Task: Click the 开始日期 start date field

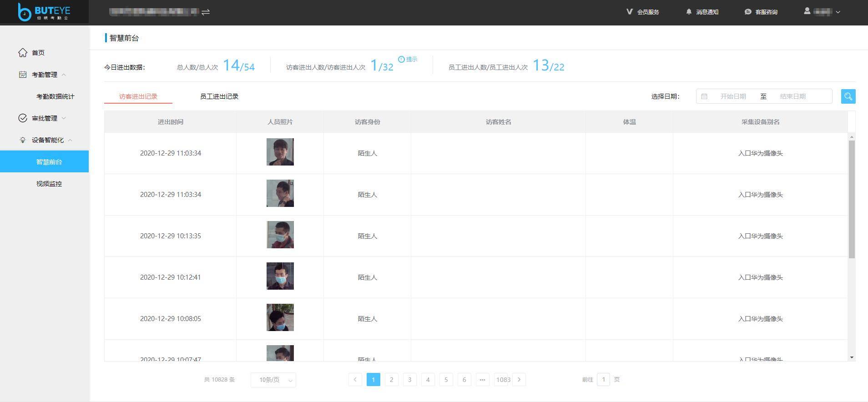Action: click(x=732, y=96)
